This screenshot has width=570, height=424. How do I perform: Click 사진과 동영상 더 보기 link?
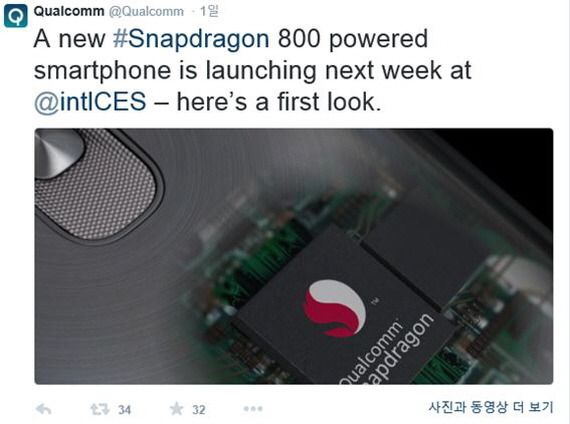491,407
